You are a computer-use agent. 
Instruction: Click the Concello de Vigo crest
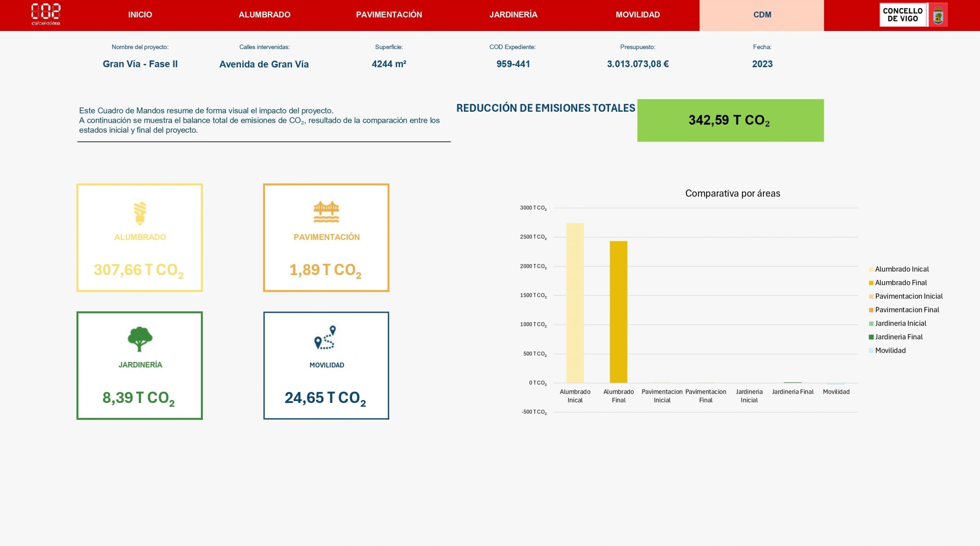point(938,15)
